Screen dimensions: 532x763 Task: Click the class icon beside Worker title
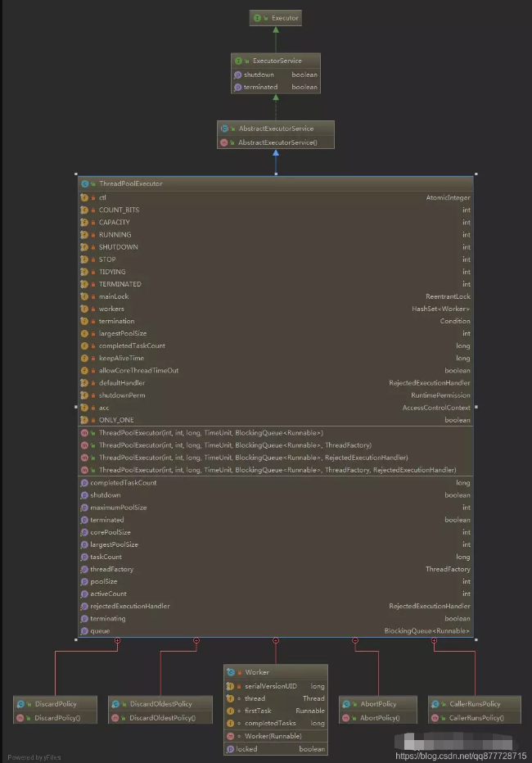pos(231,672)
